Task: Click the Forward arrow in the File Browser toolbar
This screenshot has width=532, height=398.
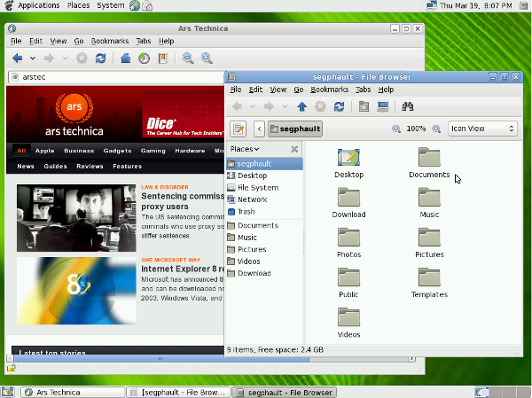Action: pyautogui.click(x=269, y=107)
